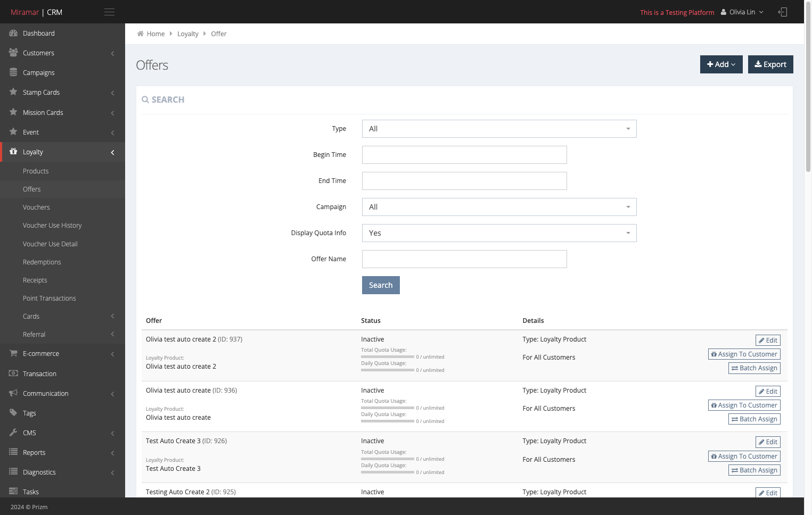Viewport: 812px width, 515px height.
Task: Toggle the hamburger sidebar menu icon
Action: tap(109, 12)
